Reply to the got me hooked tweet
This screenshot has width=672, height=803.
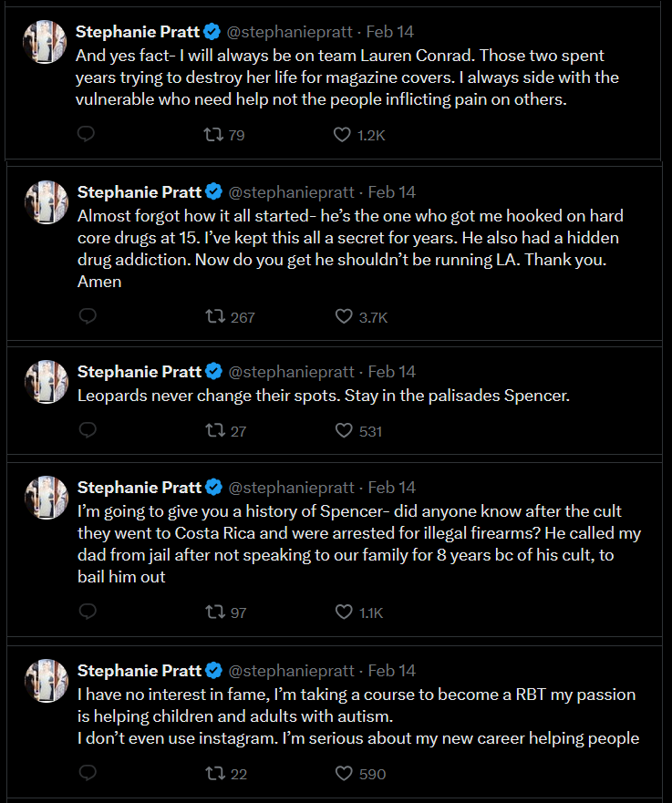(86, 316)
